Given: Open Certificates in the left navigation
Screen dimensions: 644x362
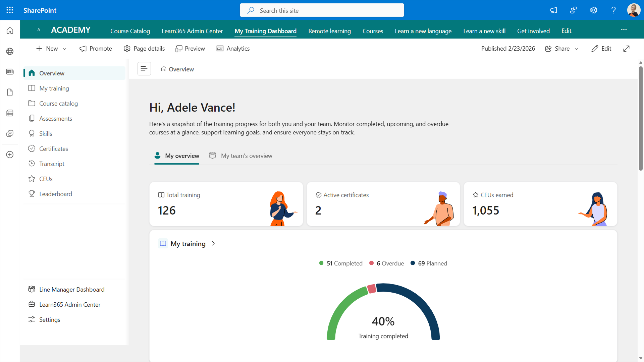Looking at the screenshot, I should pyautogui.click(x=74, y=148).
